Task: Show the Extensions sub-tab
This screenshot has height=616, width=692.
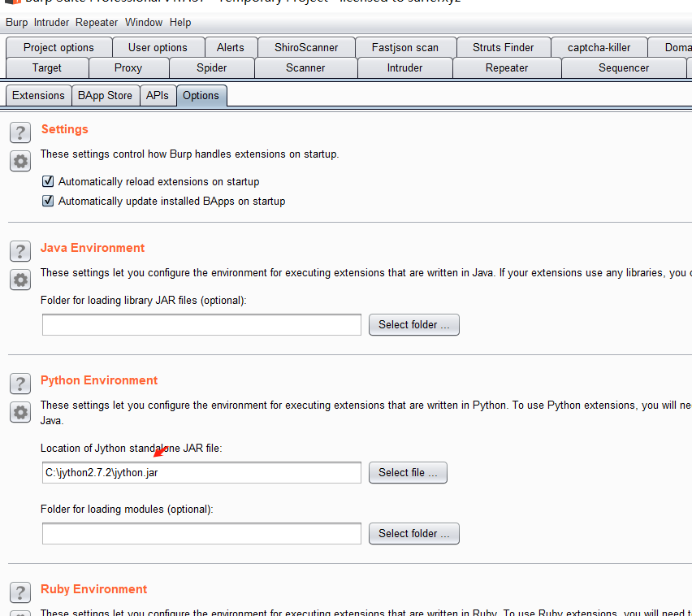Action: point(38,96)
